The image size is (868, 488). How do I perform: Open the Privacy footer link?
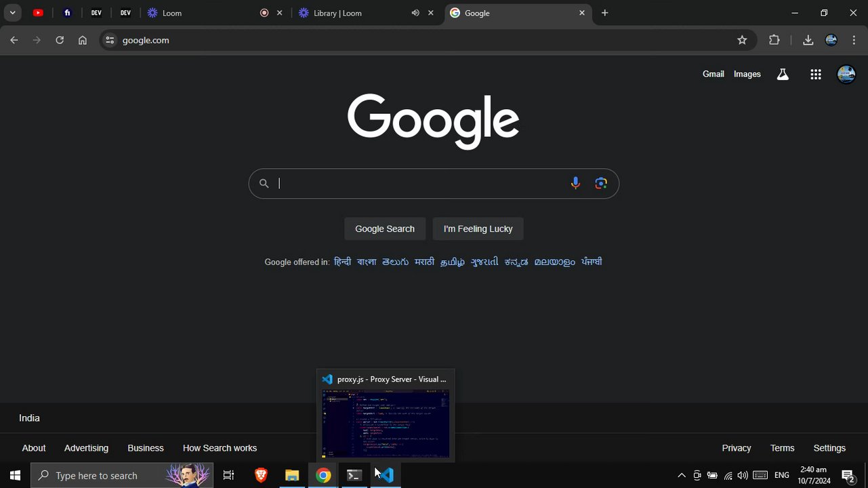[737, 448]
